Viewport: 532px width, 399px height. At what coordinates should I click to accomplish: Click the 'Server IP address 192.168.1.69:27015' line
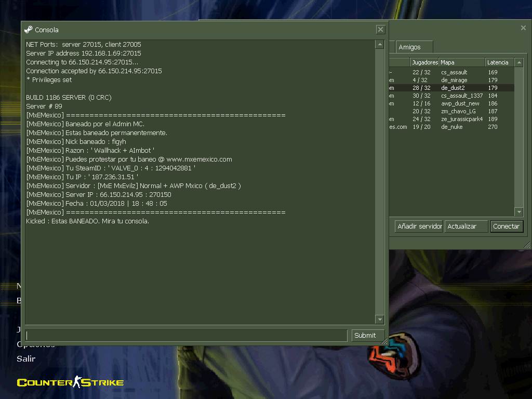pyautogui.click(x=84, y=54)
